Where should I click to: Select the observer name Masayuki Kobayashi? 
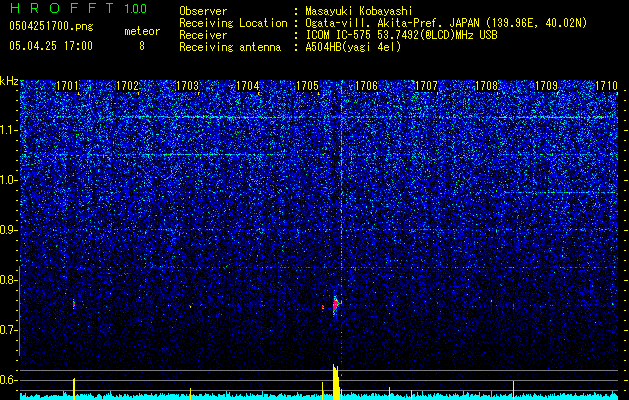[359, 11]
